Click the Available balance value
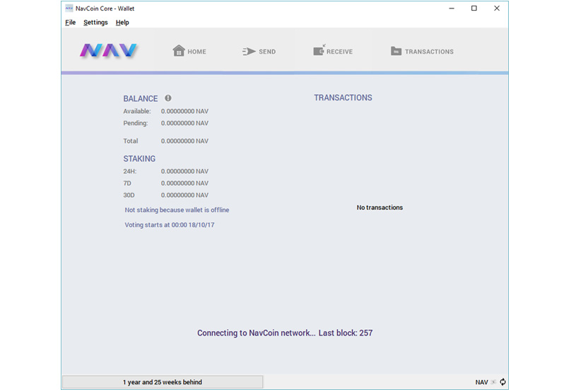Viewport: 571px width, 392px height. point(184,112)
